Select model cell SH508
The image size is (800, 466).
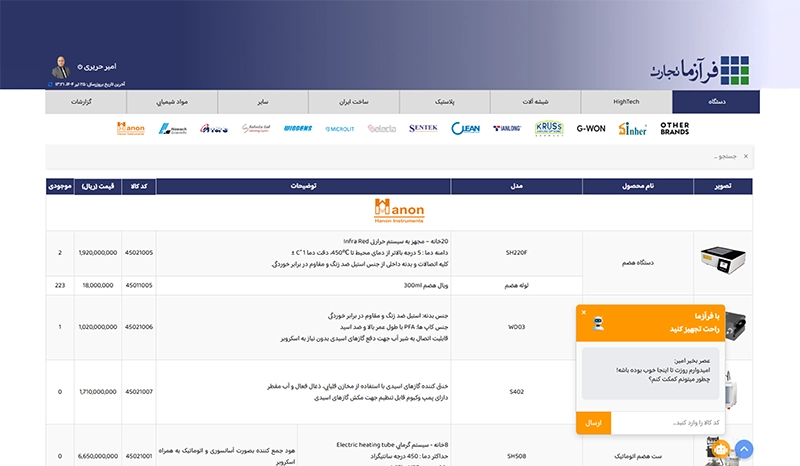(x=516, y=456)
